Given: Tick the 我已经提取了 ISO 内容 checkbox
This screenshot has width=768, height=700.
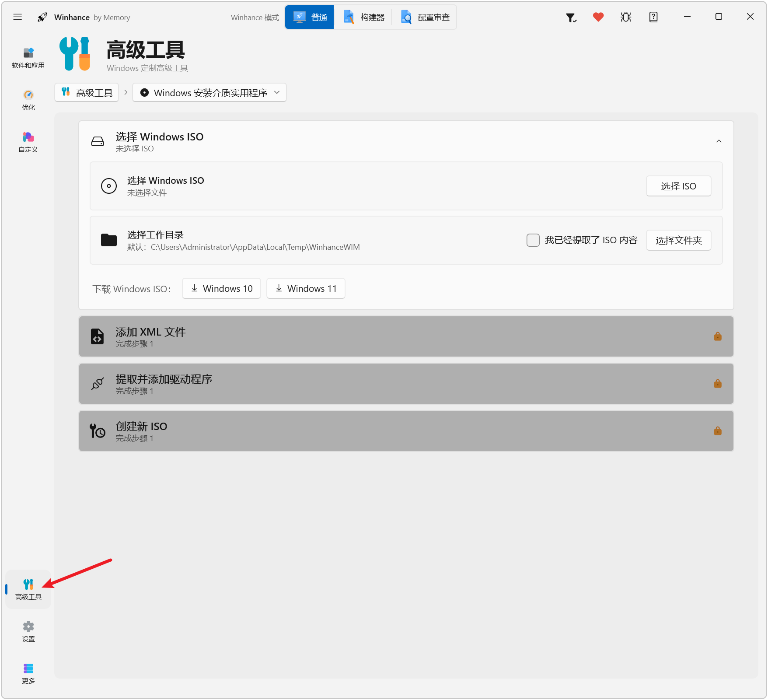Looking at the screenshot, I should (533, 240).
